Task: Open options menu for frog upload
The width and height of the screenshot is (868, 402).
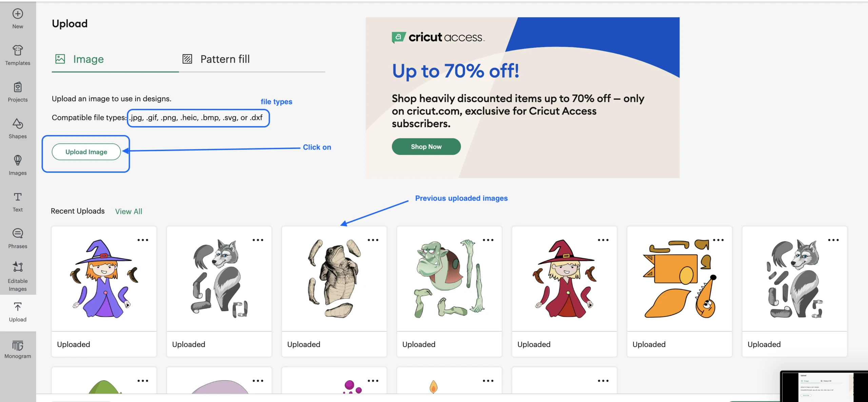Action: [x=373, y=240]
